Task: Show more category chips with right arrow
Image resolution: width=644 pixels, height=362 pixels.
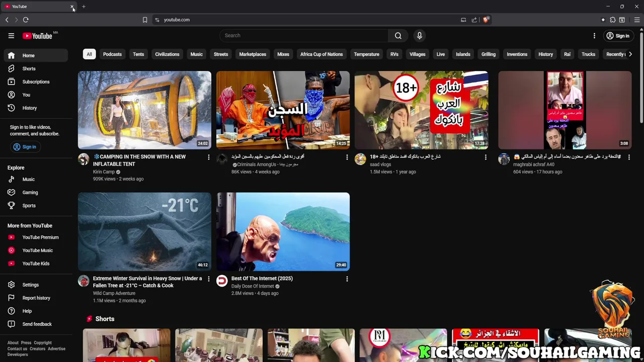Action: (630, 54)
